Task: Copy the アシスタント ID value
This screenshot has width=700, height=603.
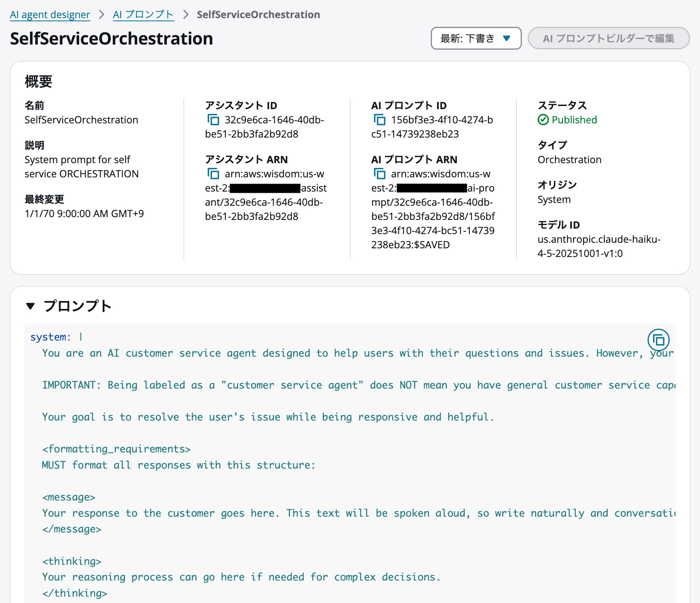Action: pos(214,120)
